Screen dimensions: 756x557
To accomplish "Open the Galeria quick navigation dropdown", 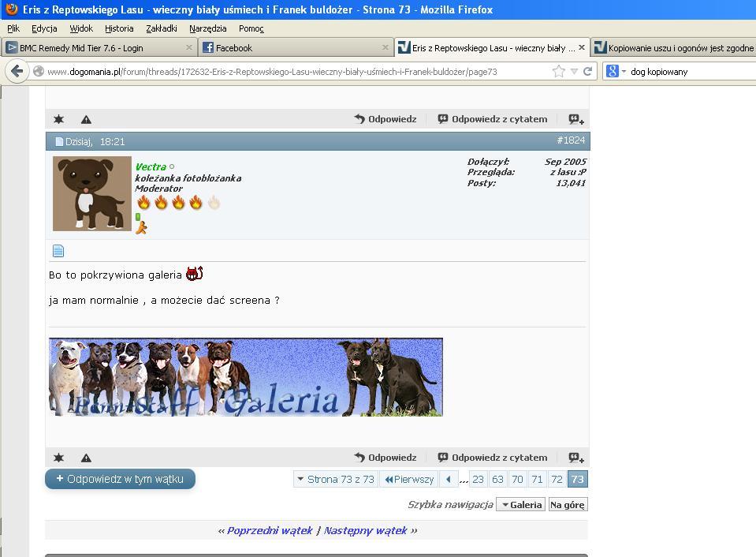I will pyautogui.click(x=521, y=504).
